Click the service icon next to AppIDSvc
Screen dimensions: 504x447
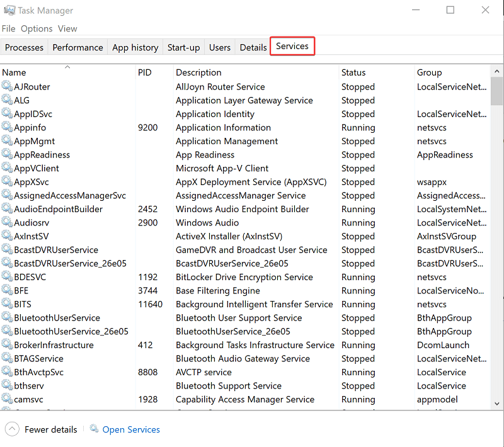point(7,113)
